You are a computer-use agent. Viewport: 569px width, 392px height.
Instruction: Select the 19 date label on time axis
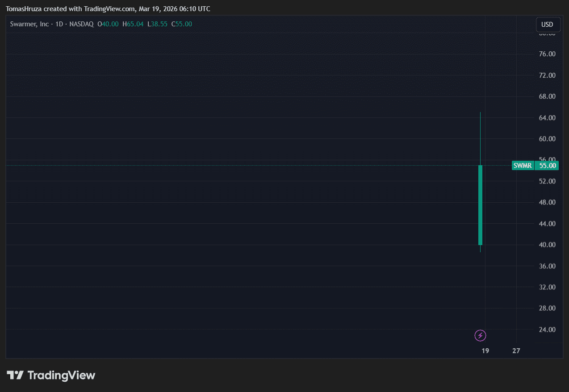(485, 351)
